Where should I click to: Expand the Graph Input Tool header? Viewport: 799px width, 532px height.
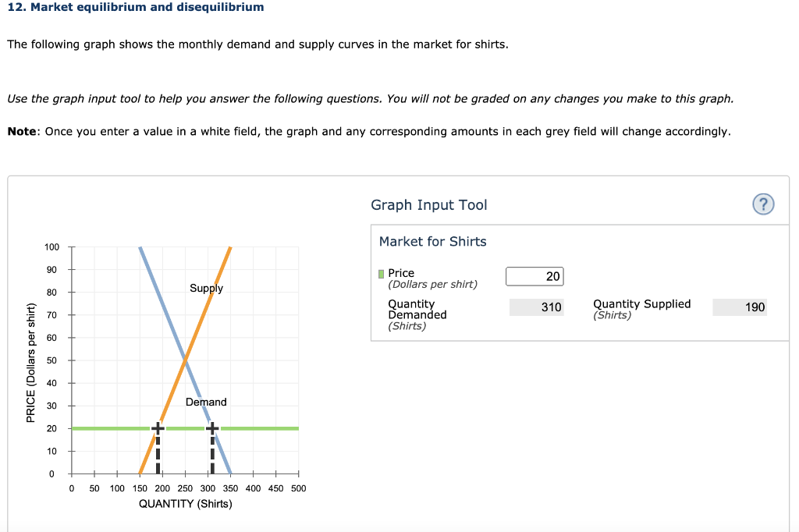pyautogui.click(x=428, y=204)
